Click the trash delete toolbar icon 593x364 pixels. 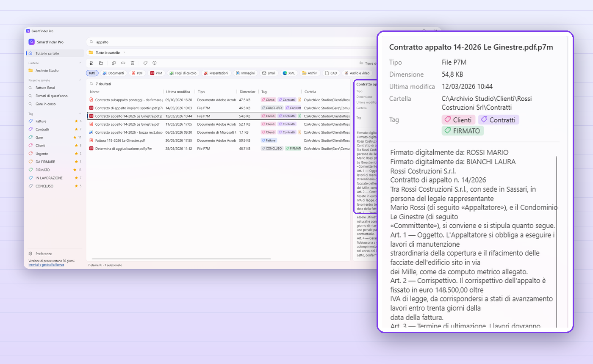pos(133,63)
